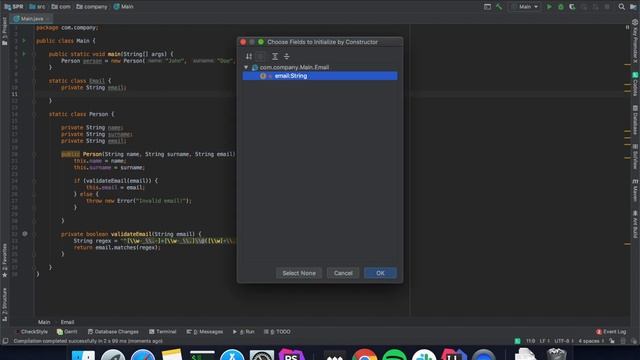Click the Main breadcrumb below editor
This screenshot has height=360, width=640.
click(44, 322)
